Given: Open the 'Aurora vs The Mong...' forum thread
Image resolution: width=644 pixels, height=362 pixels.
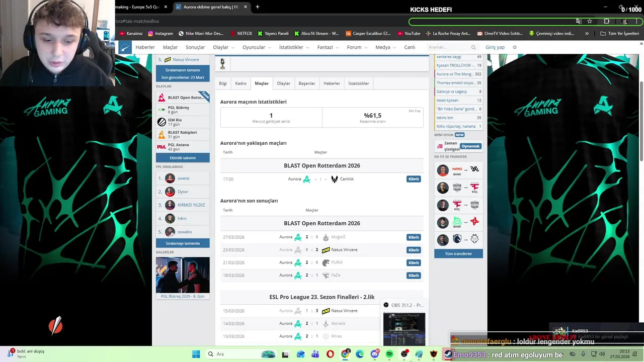Looking at the screenshot, I should tap(455, 74).
